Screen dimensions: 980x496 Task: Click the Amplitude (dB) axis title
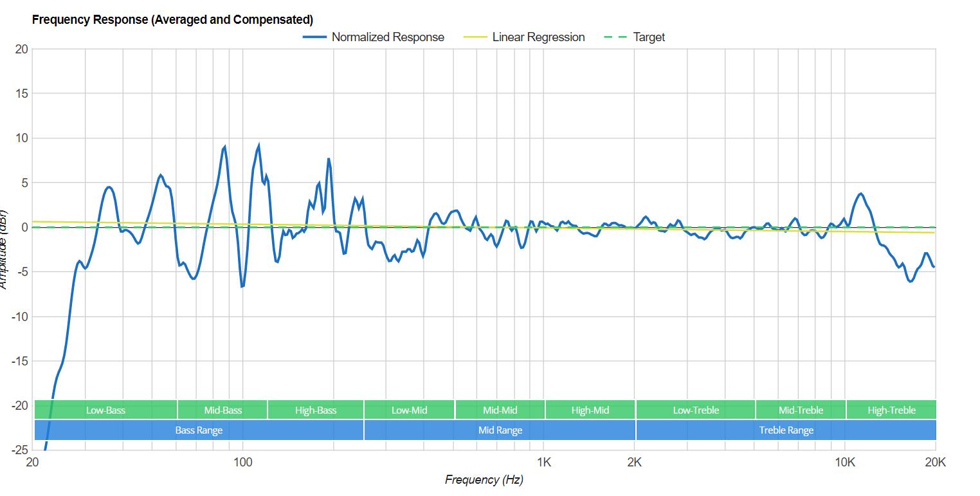coord(3,249)
